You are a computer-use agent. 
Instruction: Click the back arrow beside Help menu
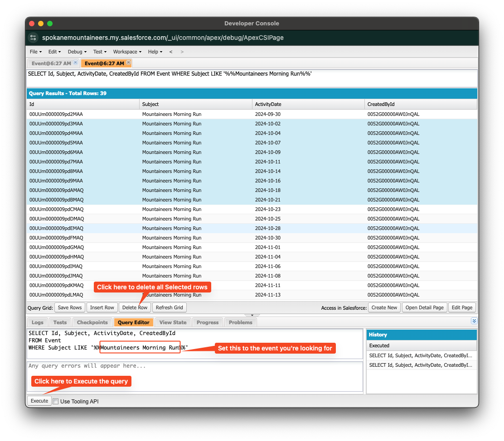pyautogui.click(x=171, y=52)
